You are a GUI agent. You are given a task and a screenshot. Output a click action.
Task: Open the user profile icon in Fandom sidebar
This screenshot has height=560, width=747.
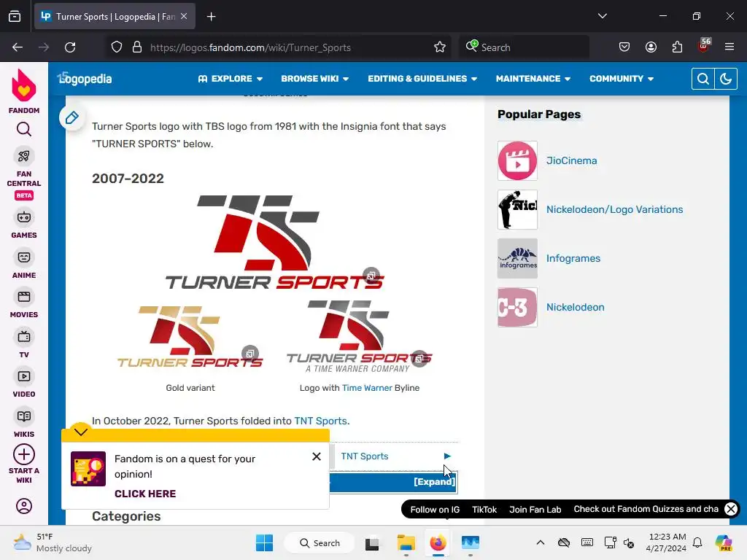pos(24,506)
